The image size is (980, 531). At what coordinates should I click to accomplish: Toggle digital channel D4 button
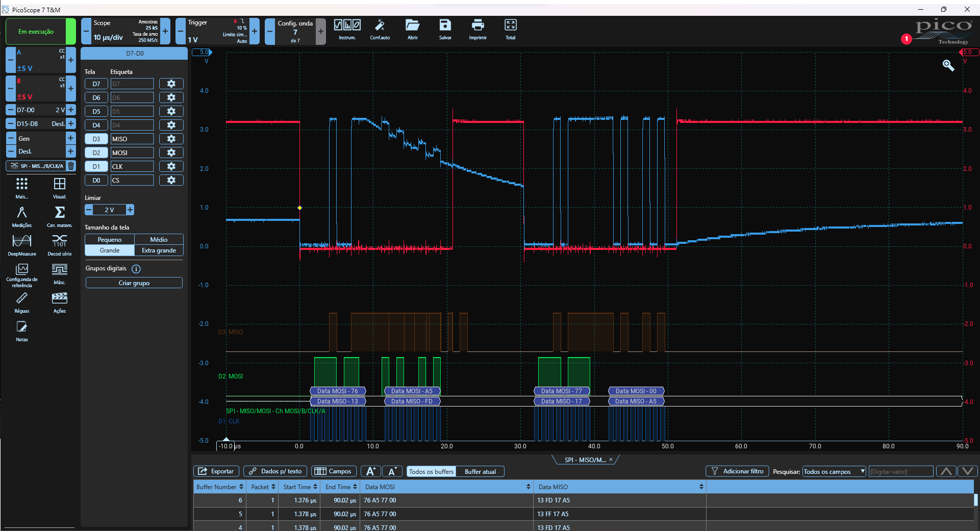click(96, 125)
